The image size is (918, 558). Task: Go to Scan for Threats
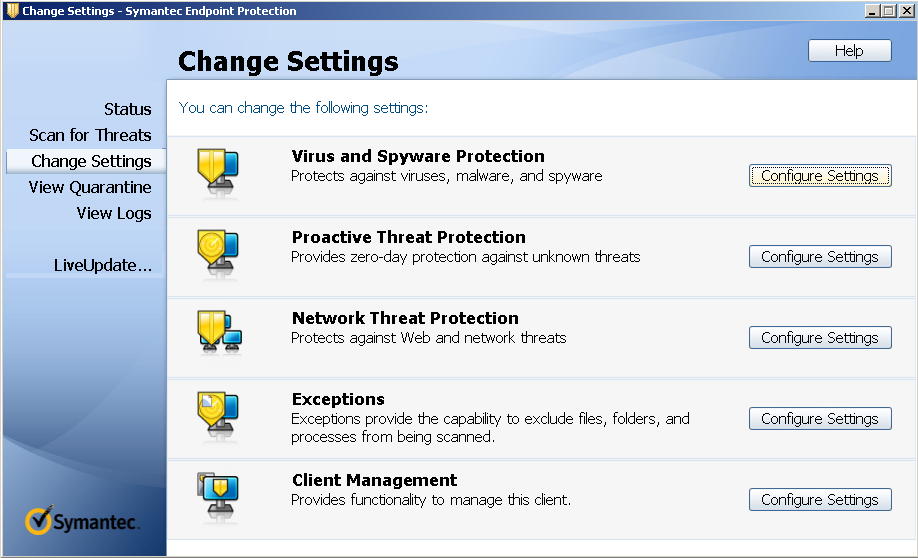90,135
